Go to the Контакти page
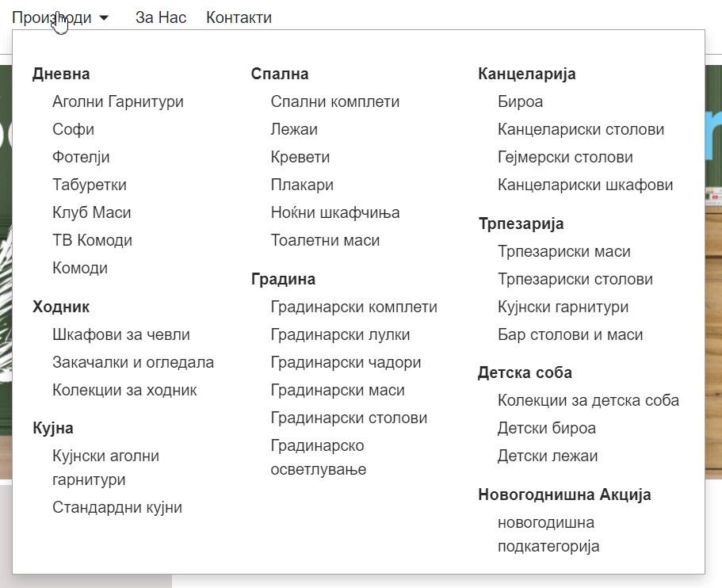The width and height of the screenshot is (722, 588). pos(239,17)
